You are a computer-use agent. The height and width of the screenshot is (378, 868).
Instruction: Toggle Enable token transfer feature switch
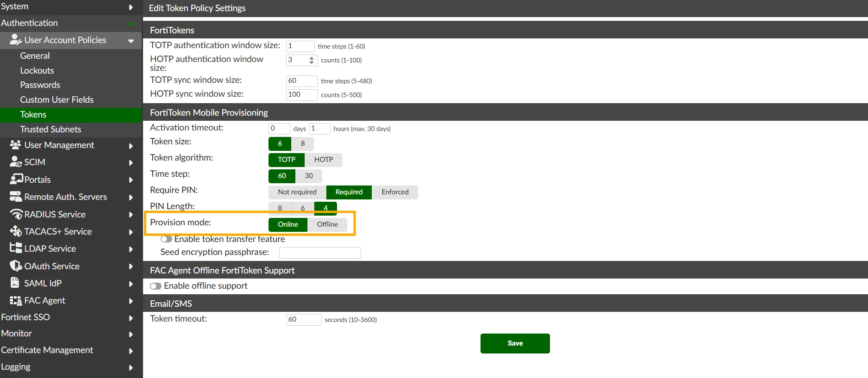pyautogui.click(x=166, y=239)
